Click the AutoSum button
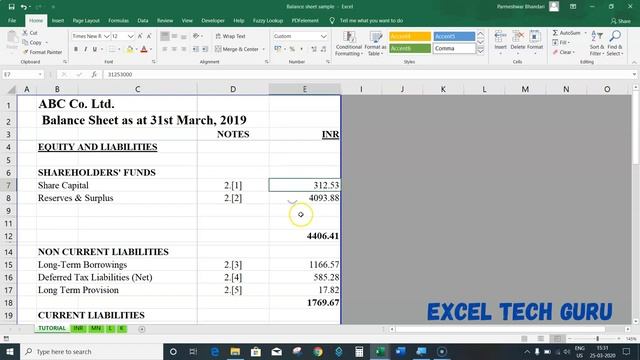 click(567, 33)
